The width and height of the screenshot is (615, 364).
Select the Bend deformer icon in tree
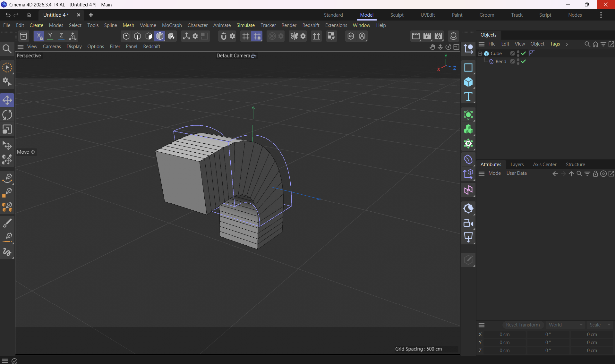[491, 62]
